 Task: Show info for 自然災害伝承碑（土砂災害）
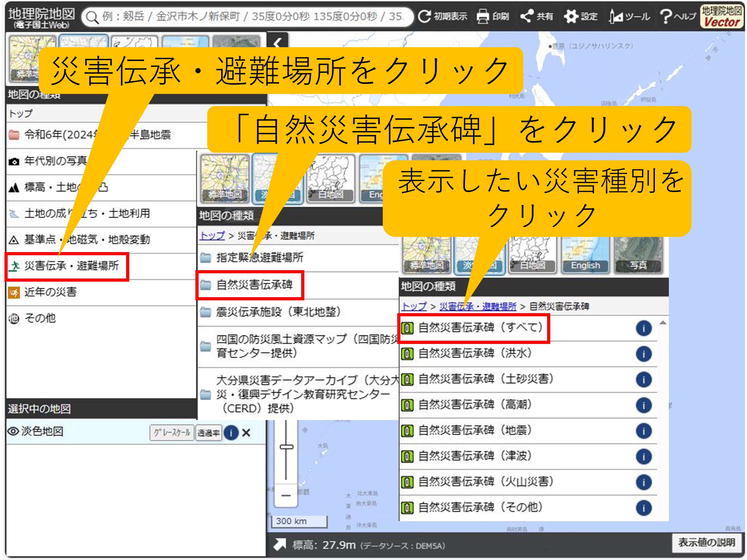[644, 380]
